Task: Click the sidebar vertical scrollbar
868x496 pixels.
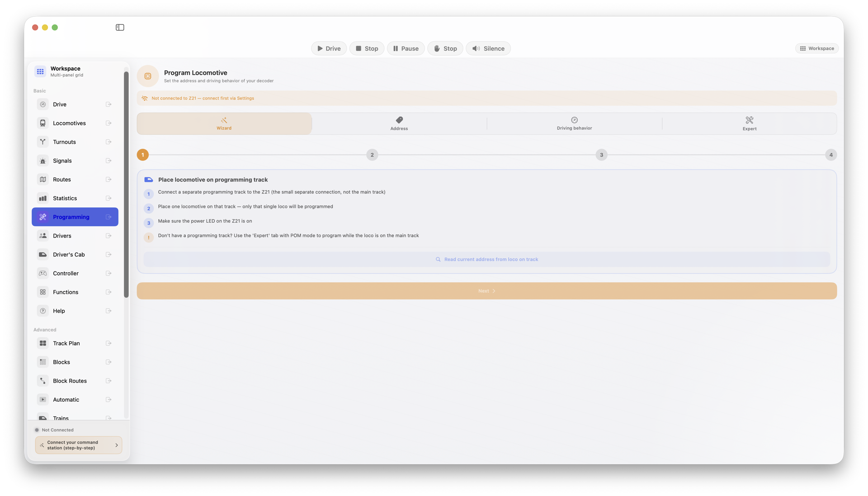Action: coord(126,185)
